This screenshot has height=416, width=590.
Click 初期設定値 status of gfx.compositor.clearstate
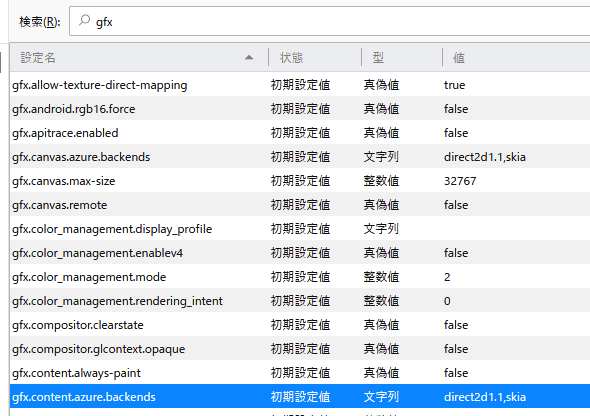(x=300, y=325)
